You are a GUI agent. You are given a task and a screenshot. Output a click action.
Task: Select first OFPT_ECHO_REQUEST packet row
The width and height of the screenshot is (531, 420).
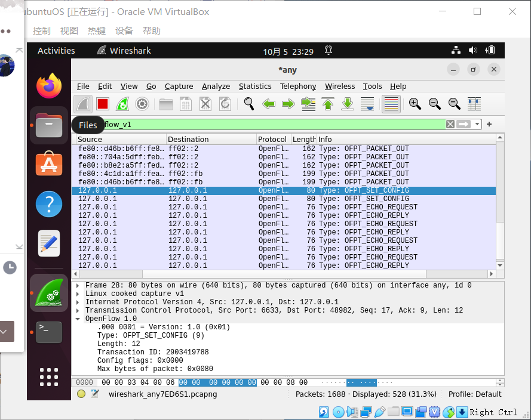(284, 207)
